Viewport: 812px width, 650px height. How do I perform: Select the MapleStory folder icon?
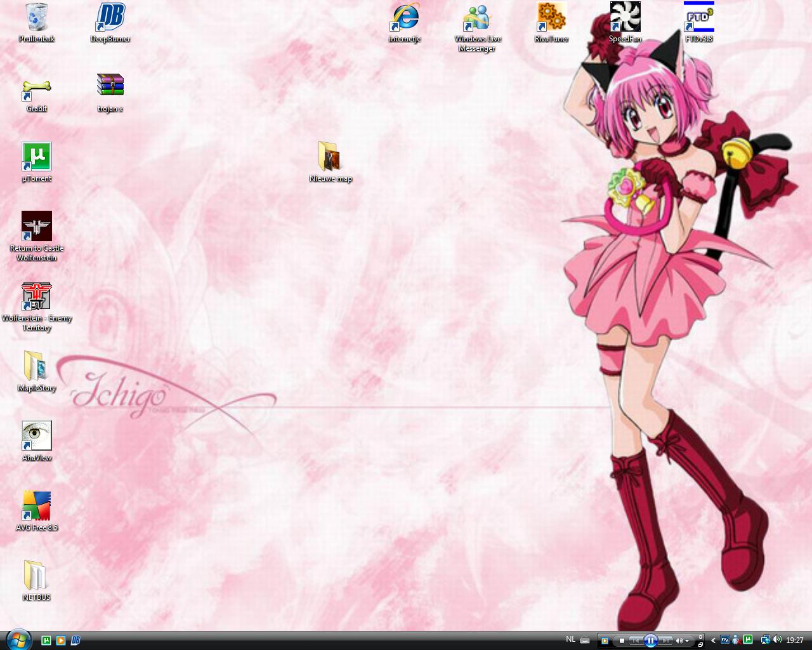click(x=37, y=372)
